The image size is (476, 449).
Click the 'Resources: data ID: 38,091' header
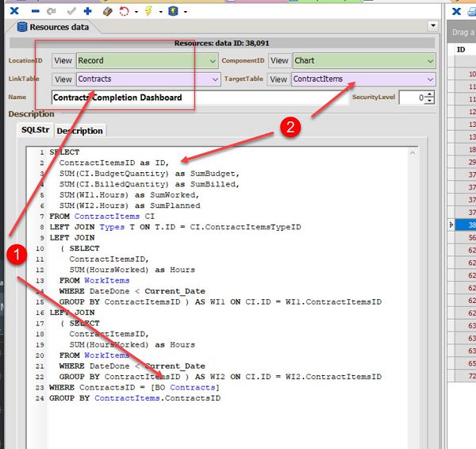221,43
